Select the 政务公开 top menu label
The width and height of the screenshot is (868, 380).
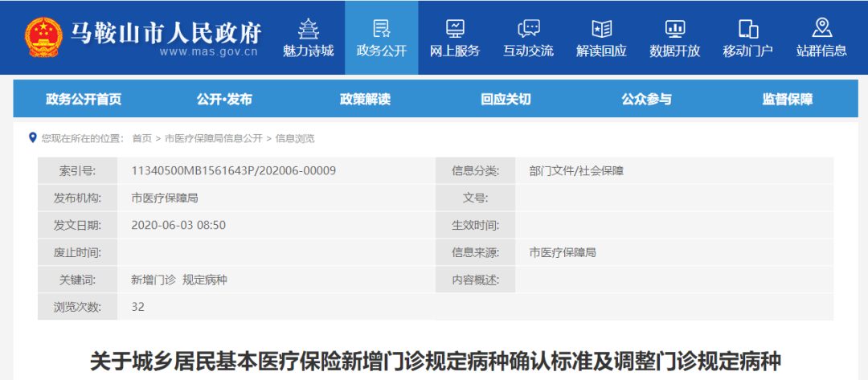coord(382,51)
